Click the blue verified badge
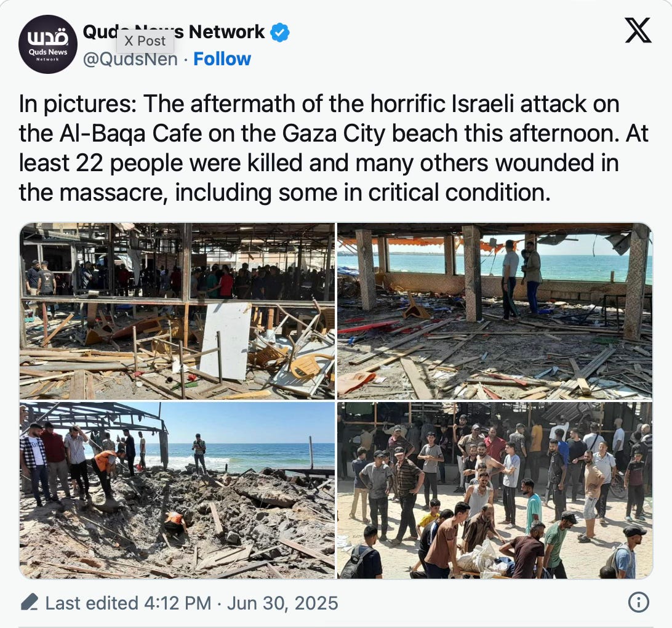672x628 pixels. 280,32
